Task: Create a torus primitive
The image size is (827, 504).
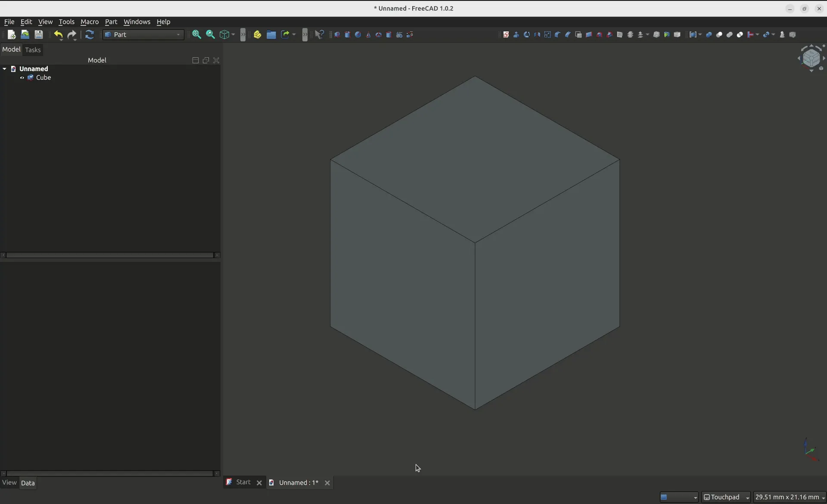Action: tap(379, 34)
